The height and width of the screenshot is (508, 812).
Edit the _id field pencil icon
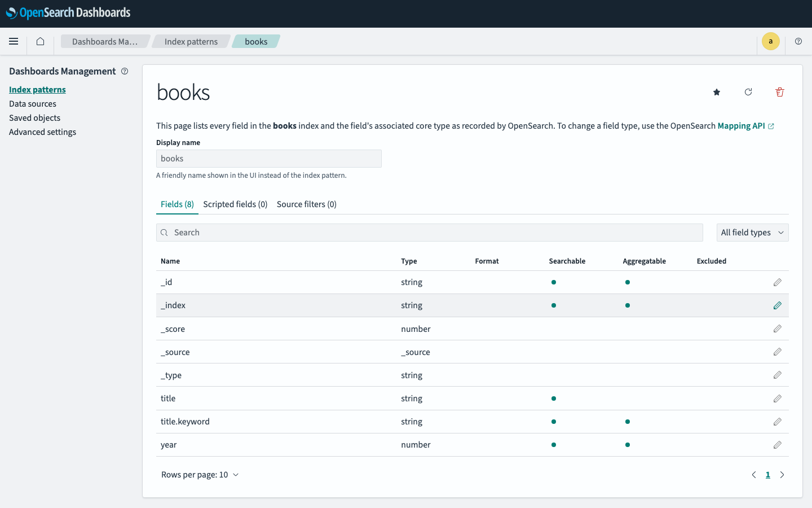(x=778, y=282)
